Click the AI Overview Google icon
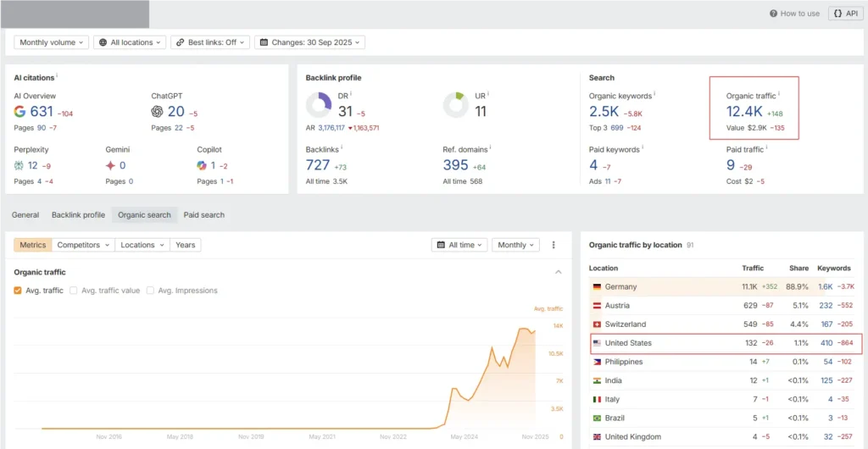Image resolution: width=868 pixels, height=449 pixels. click(x=20, y=112)
